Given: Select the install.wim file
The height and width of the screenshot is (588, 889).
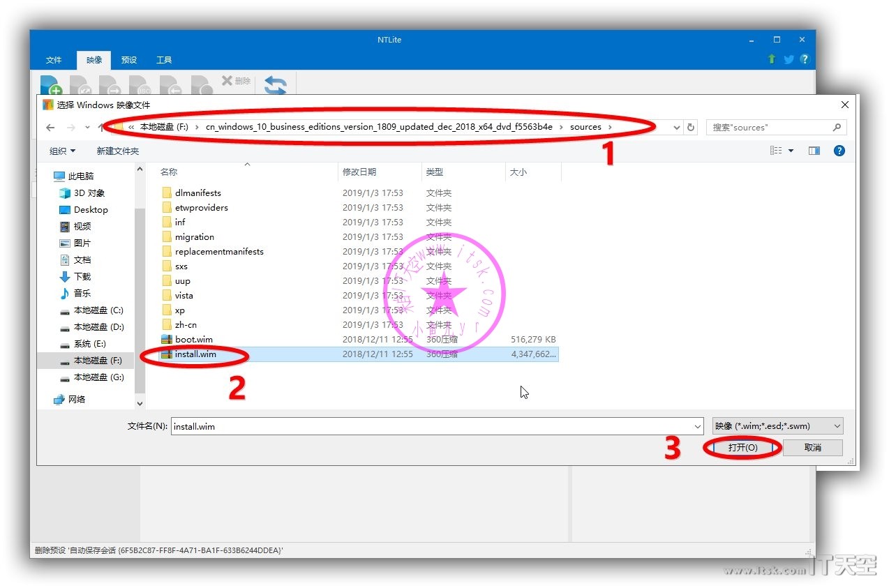Looking at the screenshot, I should point(359,354).
